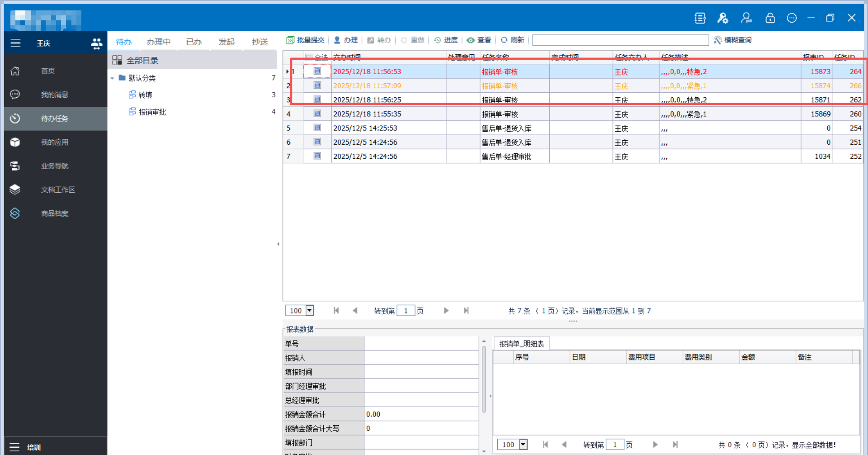868x455 pixels.
Task: Switch to the 抄送 tab
Action: [260, 42]
